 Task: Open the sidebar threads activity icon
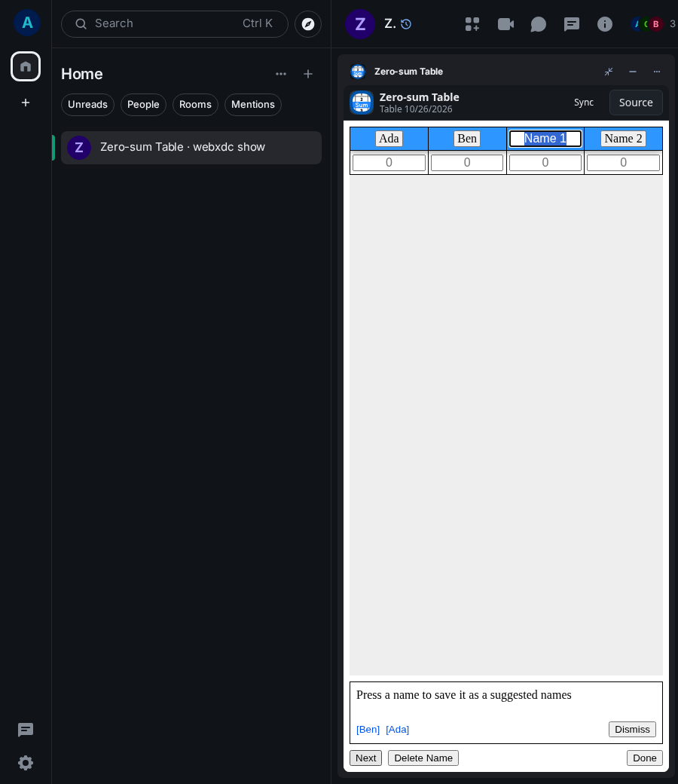[26, 730]
